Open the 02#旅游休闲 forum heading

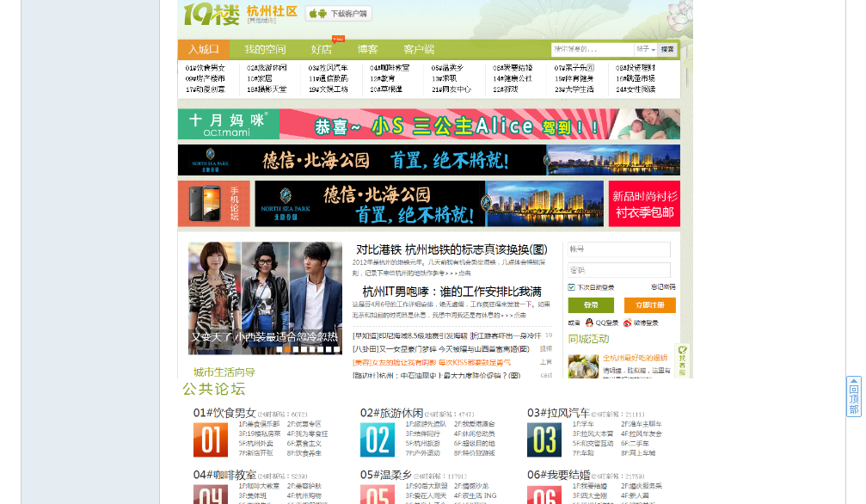click(x=391, y=414)
